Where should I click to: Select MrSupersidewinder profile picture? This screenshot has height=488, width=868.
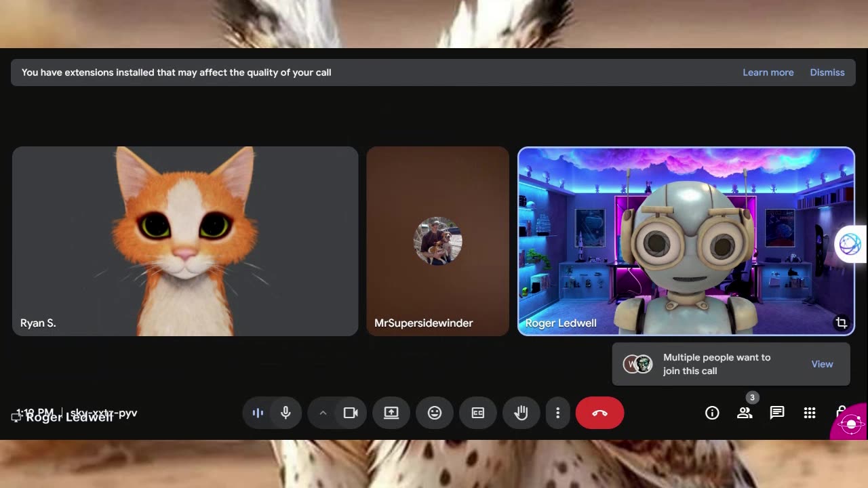437,241
